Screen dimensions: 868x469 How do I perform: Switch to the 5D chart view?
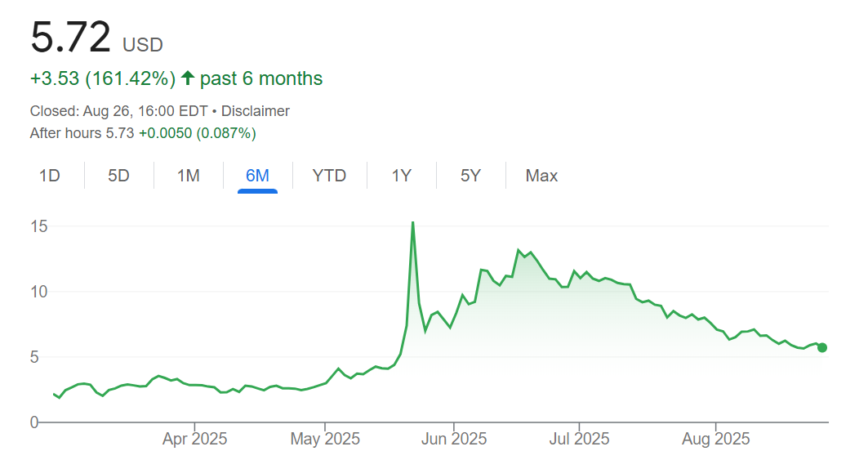tap(119, 176)
